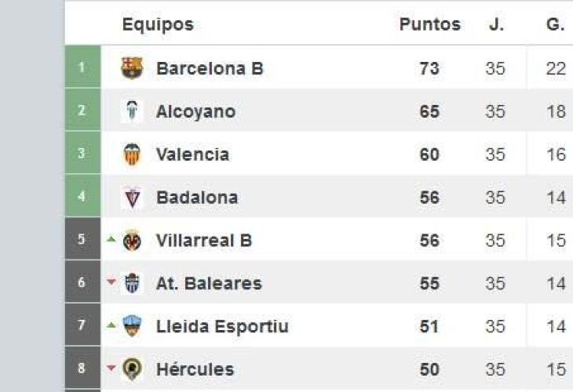
Task: Click the green up arrow beside Lleida Esportiu
Action: [111, 325]
